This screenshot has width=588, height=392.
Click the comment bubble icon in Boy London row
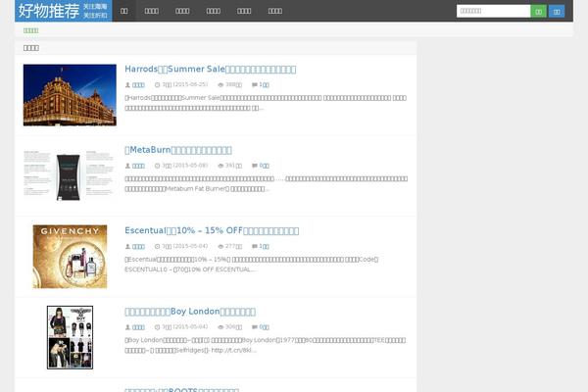point(255,327)
